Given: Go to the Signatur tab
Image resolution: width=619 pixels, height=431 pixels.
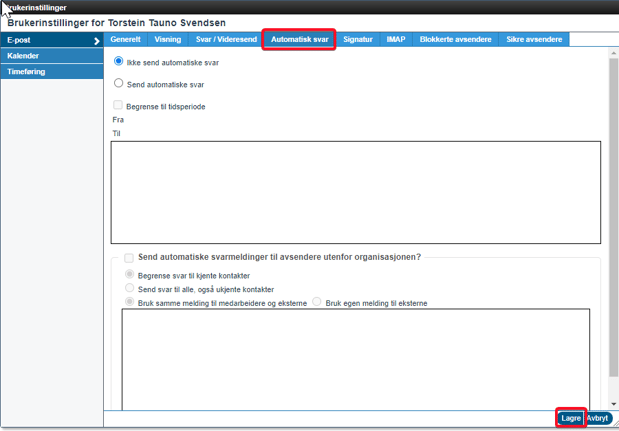Looking at the screenshot, I should coord(359,40).
